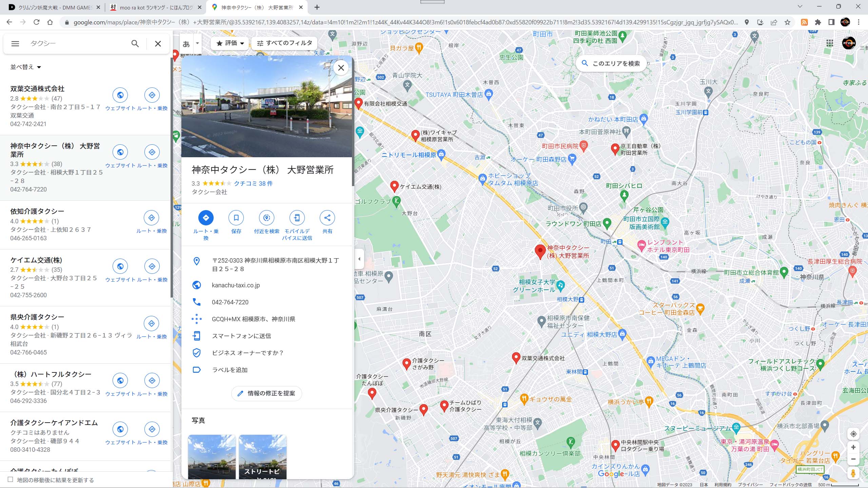Open the RSS feed extension icon

pos(804,22)
